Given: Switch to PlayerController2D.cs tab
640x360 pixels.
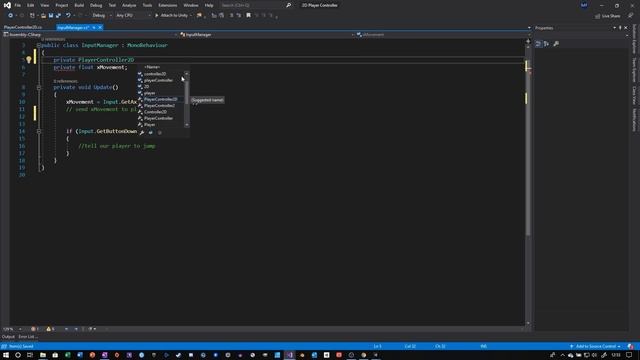Looking at the screenshot, I should tap(23, 27).
